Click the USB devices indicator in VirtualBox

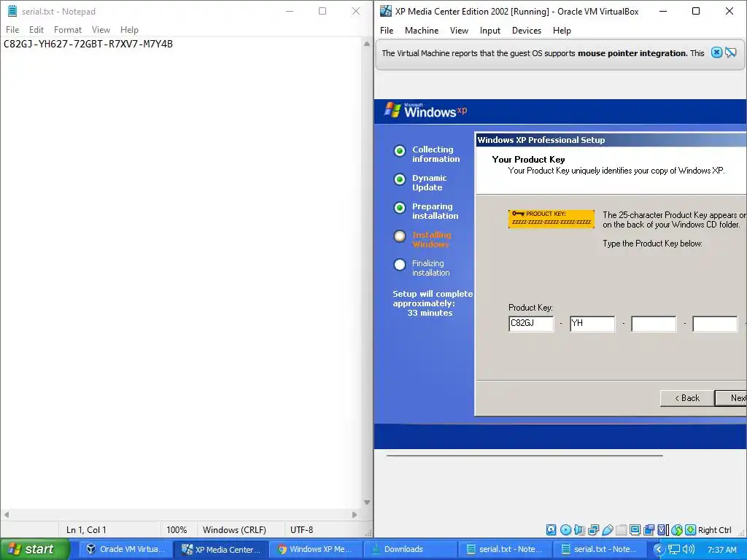tap(608, 529)
